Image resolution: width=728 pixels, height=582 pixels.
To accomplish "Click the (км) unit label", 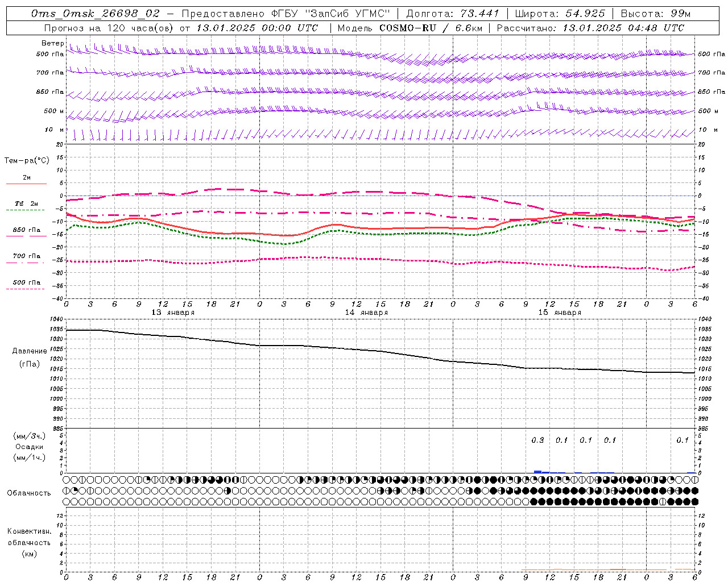I will (x=29, y=554).
